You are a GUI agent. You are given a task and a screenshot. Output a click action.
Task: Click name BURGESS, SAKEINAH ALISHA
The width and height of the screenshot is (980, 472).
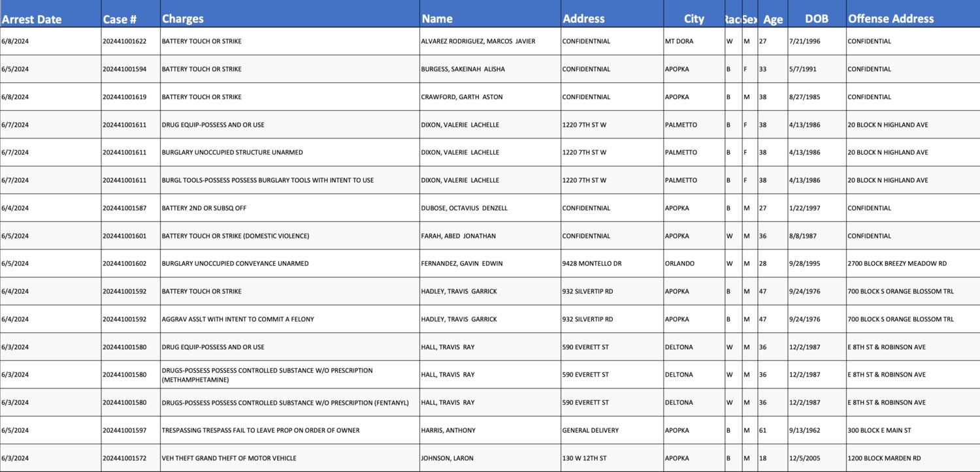(x=463, y=69)
